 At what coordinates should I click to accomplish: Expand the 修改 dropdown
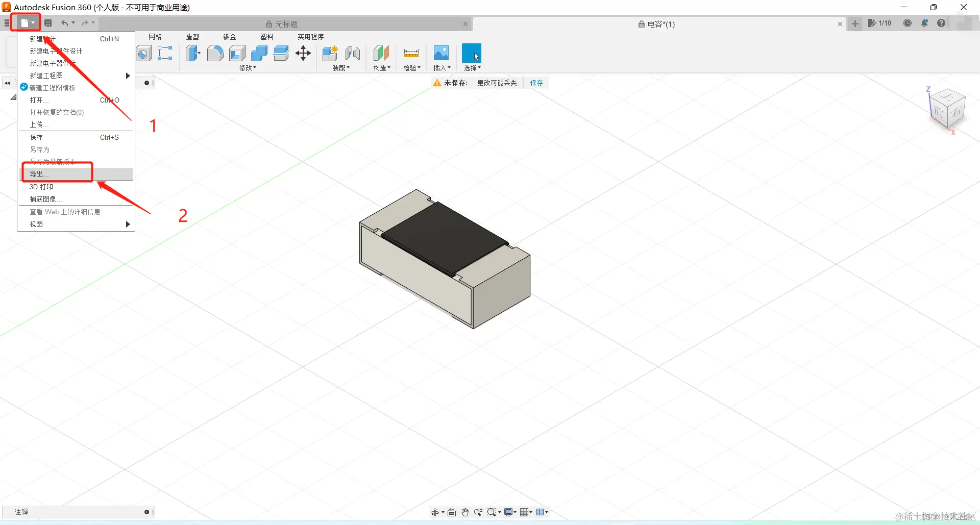click(248, 68)
